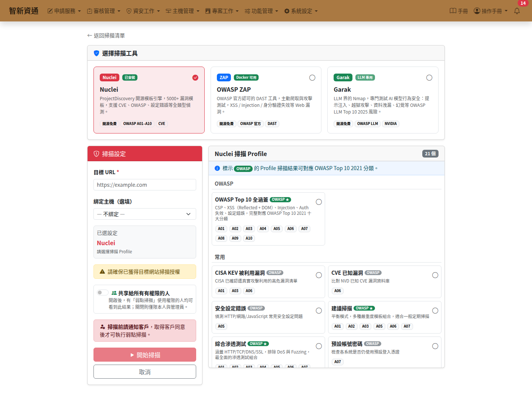532x416 pixels.
Task: Click the NVIDIA tag on Garak card
Action: tap(391, 124)
